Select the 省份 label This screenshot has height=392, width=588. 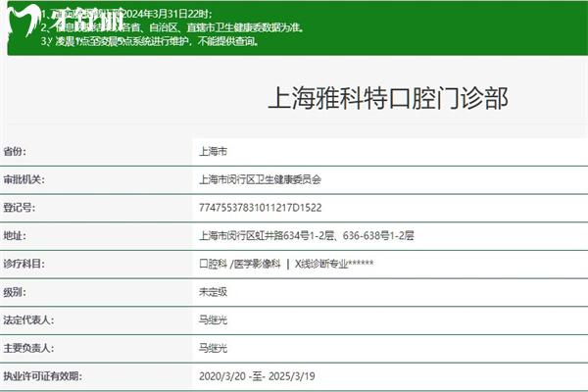click(x=15, y=152)
